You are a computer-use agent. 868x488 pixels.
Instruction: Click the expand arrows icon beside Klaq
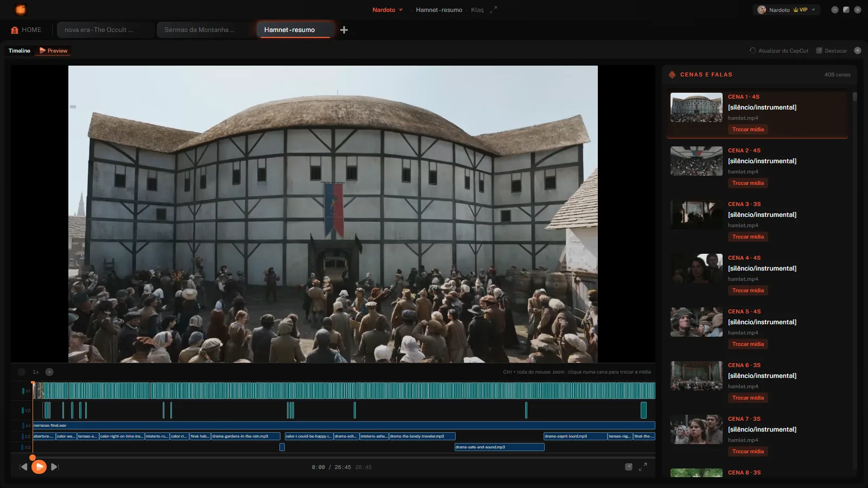tap(493, 10)
